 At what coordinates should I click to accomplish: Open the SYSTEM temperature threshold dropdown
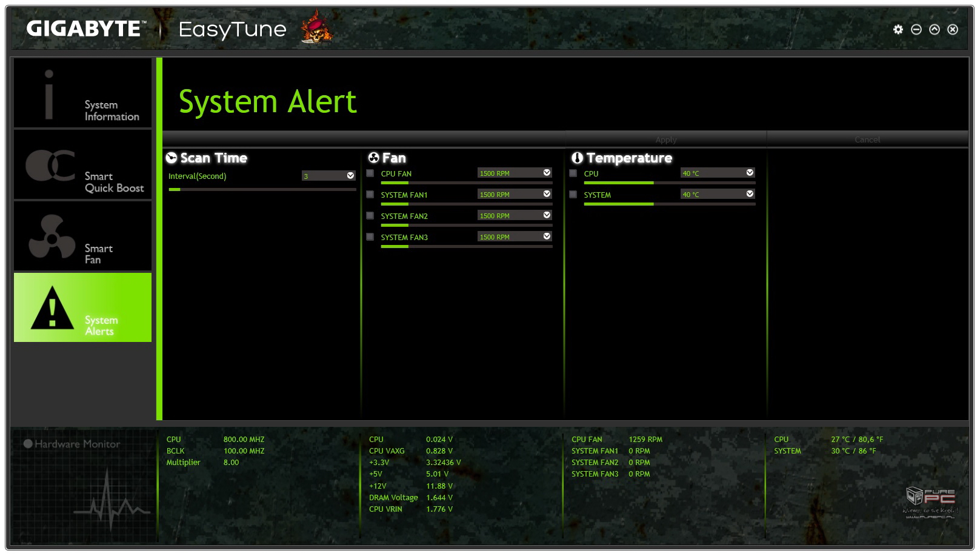[718, 194]
